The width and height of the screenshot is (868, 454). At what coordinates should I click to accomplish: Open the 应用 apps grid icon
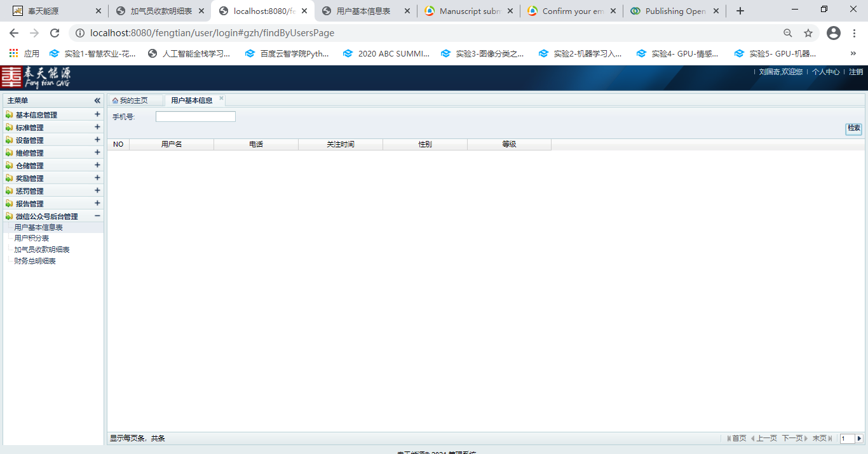13,54
